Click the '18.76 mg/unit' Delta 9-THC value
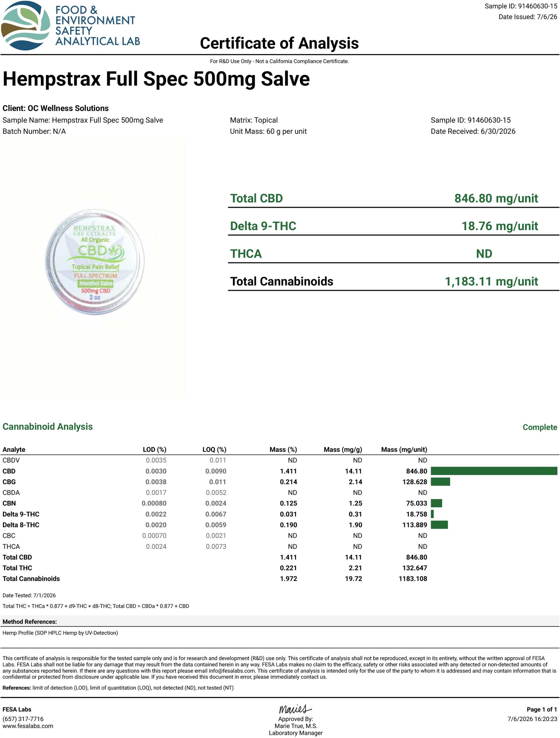Screen dimensions: 560x738 500,226
